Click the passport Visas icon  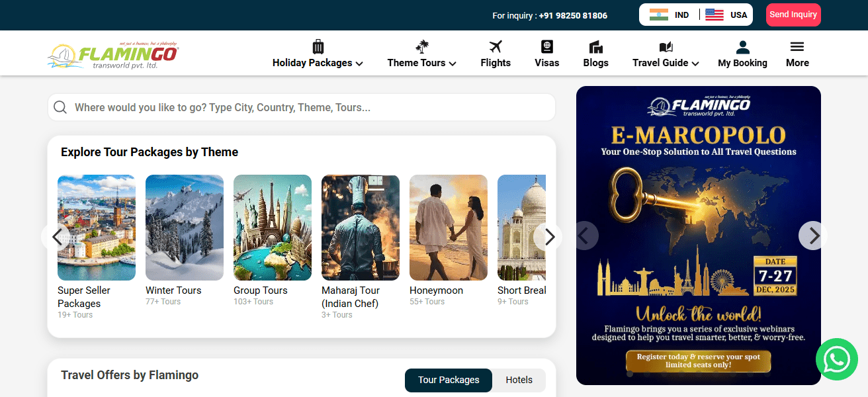(x=546, y=46)
